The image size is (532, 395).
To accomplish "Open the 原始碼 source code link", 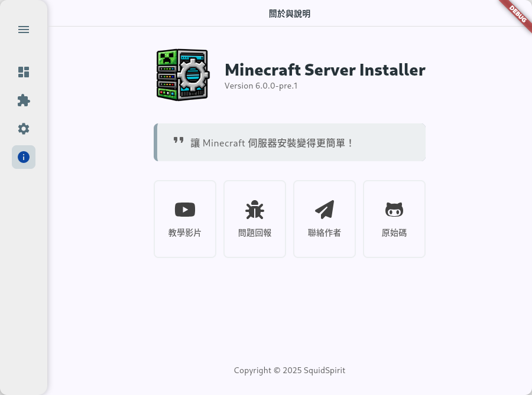I will pos(394,233).
